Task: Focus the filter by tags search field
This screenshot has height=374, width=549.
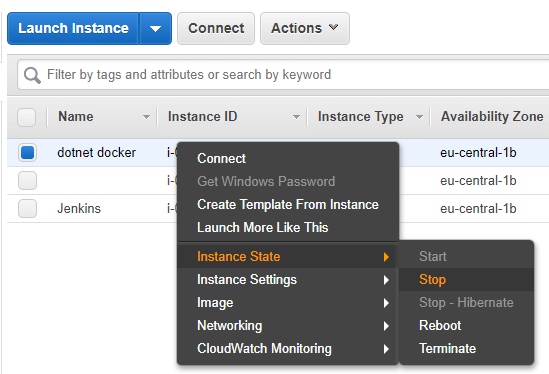Action: (284, 75)
